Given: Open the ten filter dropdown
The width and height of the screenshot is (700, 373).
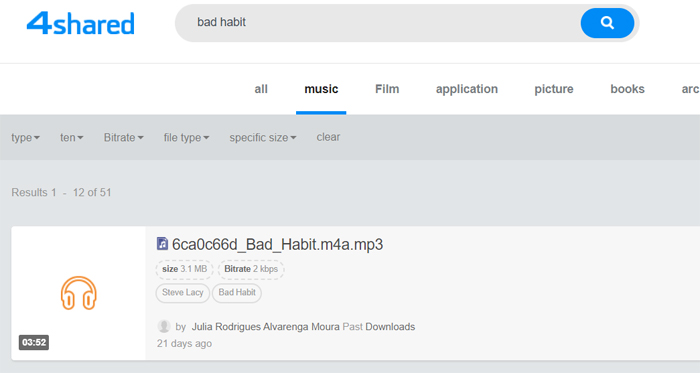Looking at the screenshot, I should (72, 137).
